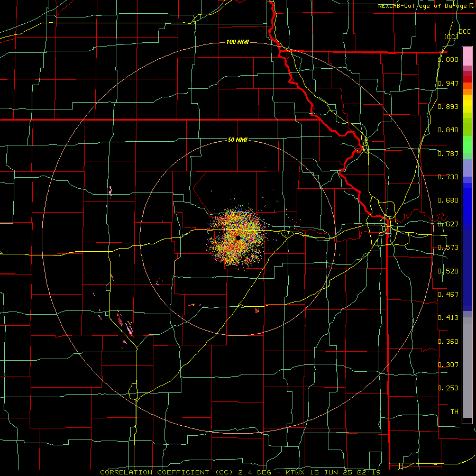Image resolution: width=476 pixels, height=476 pixels.
Task: Click the 50 NMI range ring label
Action: click(x=237, y=140)
